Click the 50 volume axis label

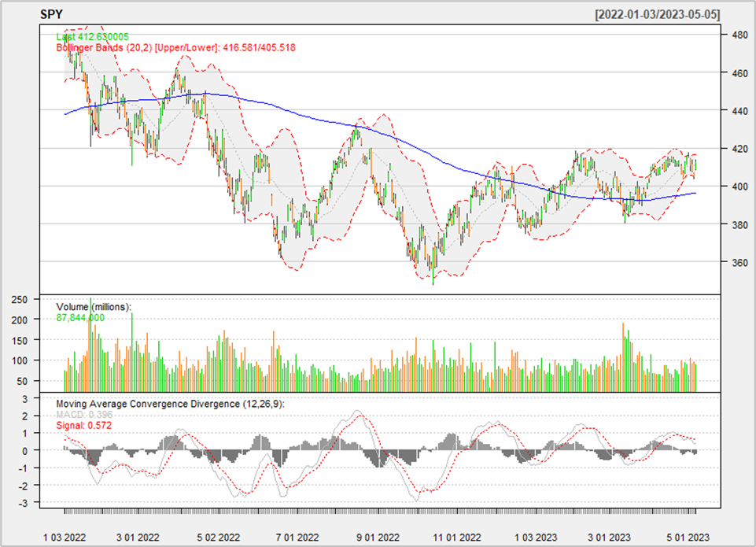point(22,382)
